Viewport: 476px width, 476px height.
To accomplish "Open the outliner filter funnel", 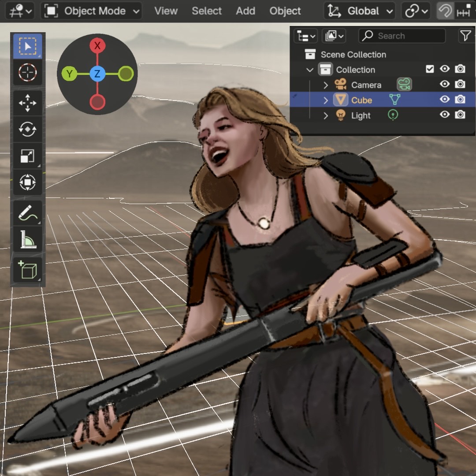I will 465,36.
